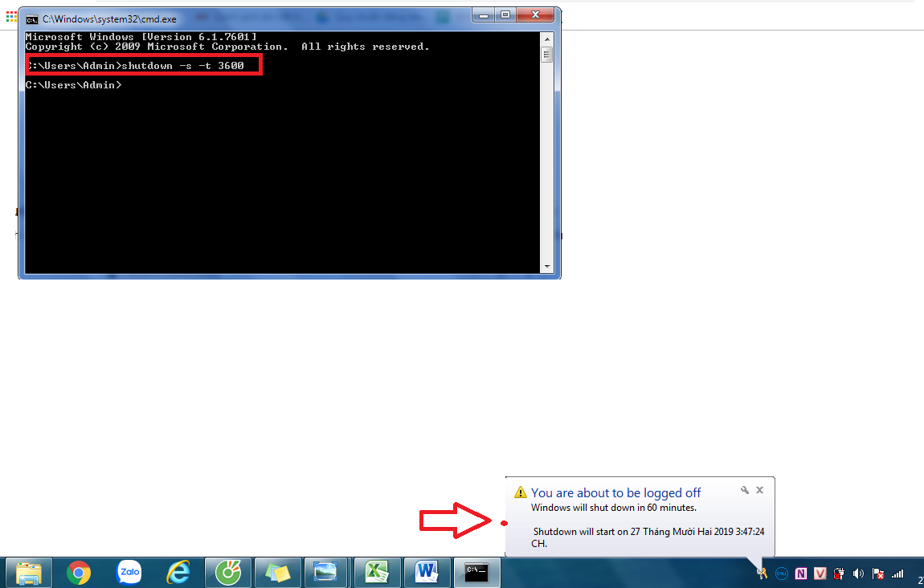Dismiss the logged off notification balloon
Screen dimensions: 924x588
click(760, 490)
